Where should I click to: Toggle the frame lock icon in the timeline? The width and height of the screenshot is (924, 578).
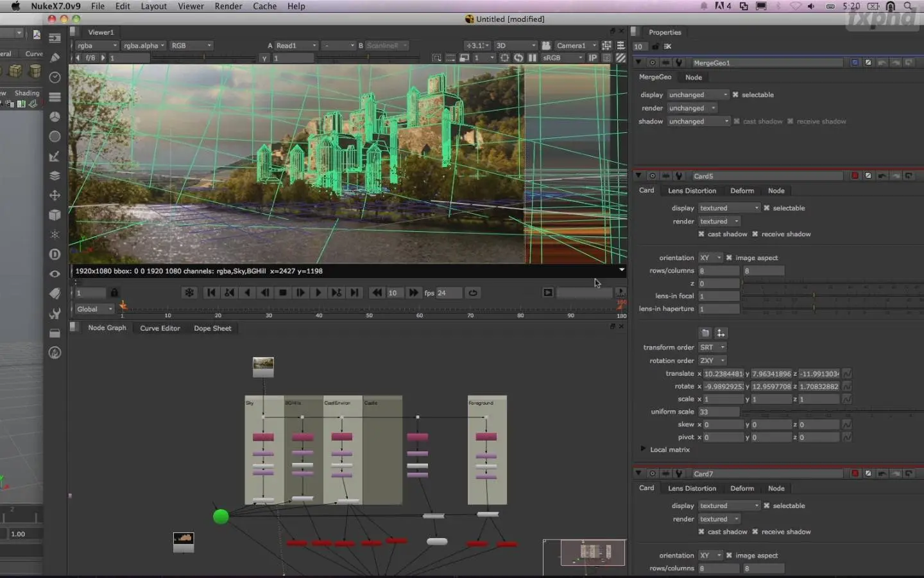[114, 293]
